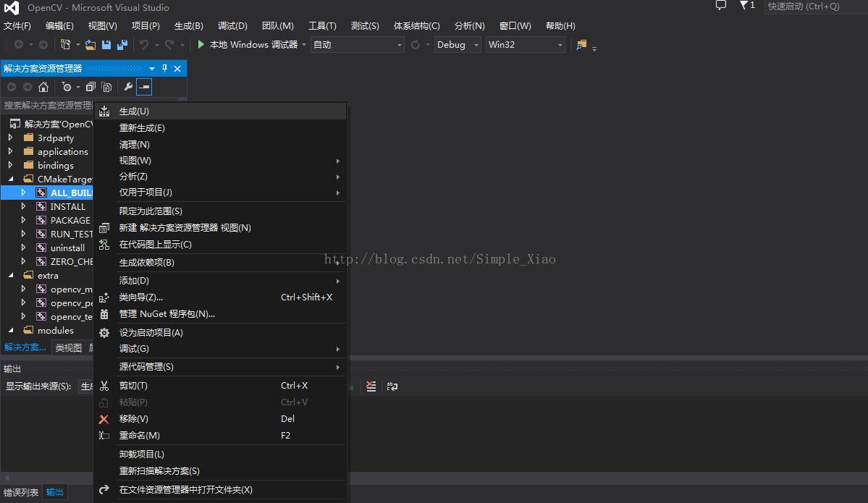Open the 本地 Windows 调试器 dropdown arrow

[x=304, y=45]
